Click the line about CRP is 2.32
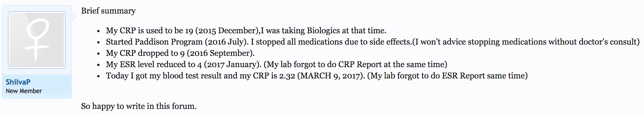Screen dimensions: 644x114 317,76
